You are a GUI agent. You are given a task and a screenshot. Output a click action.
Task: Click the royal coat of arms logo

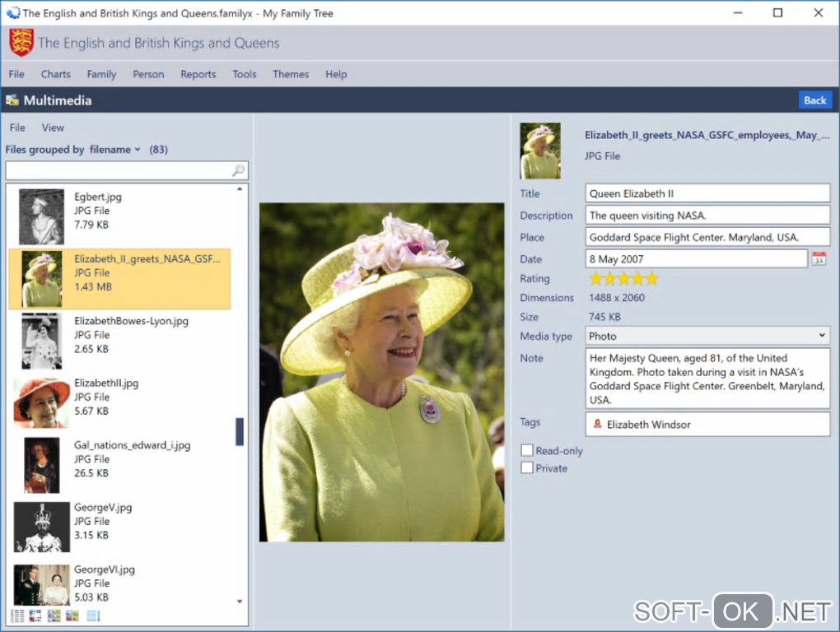click(x=21, y=43)
